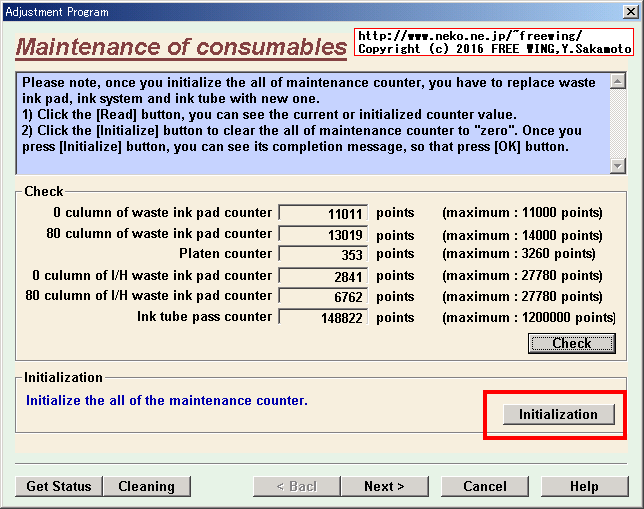The height and width of the screenshot is (509, 644).
Task: Cancel the adjustment dialog
Action: (x=485, y=486)
